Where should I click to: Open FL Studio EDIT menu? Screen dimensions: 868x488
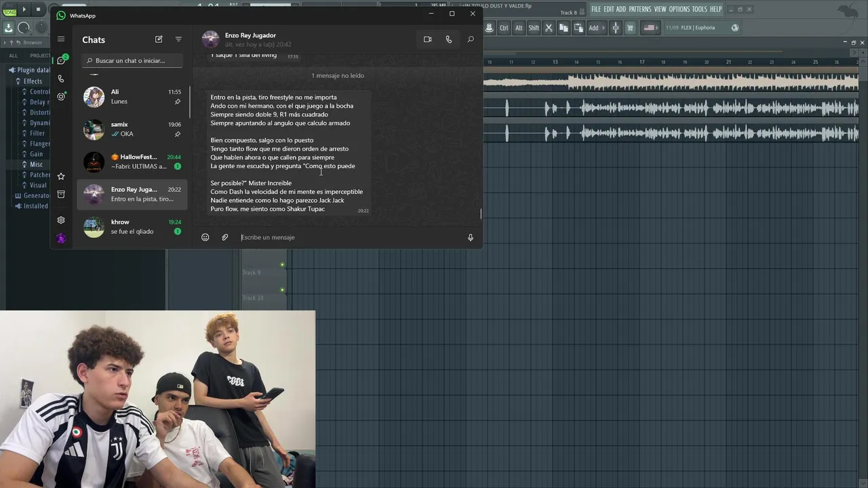608,9
